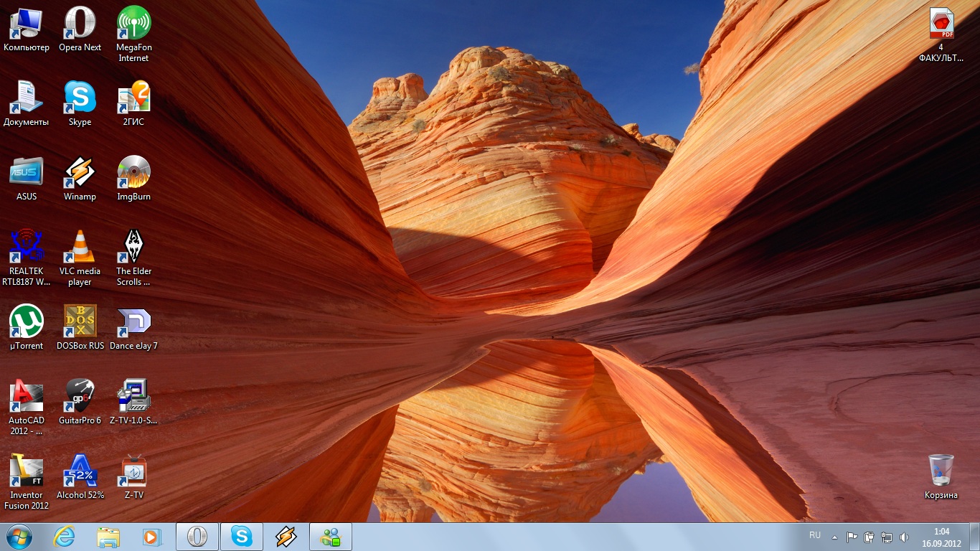Select the µTorrent desktop shortcut
Image resolution: width=980 pixels, height=551 pixels.
point(27,328)
